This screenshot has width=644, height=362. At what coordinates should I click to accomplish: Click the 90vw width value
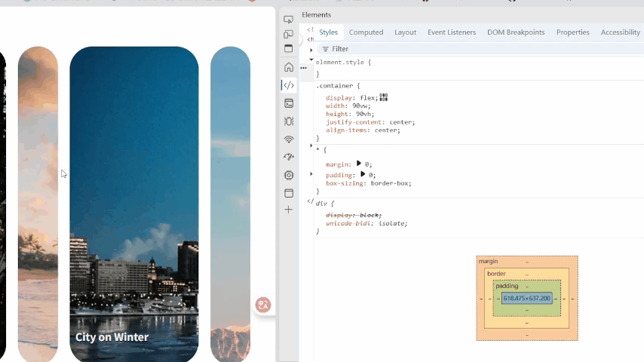pyautogui.click(x=360, y=106)
